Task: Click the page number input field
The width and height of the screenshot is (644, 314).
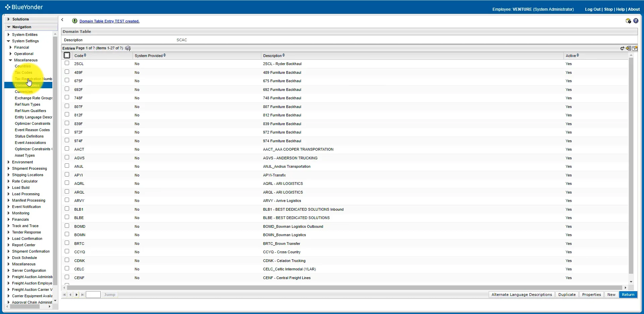Action: click(x=93, y=295)
